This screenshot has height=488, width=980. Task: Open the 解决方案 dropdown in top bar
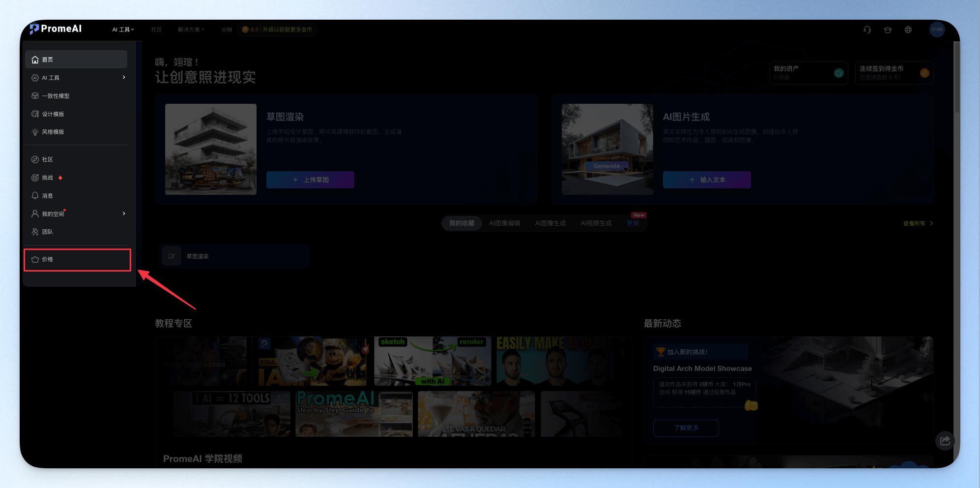[x=191, y=30]
